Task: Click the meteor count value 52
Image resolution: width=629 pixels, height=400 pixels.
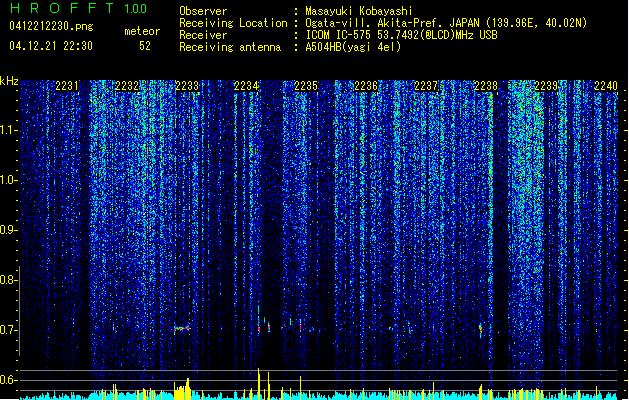Action: [x=145, y=46]
